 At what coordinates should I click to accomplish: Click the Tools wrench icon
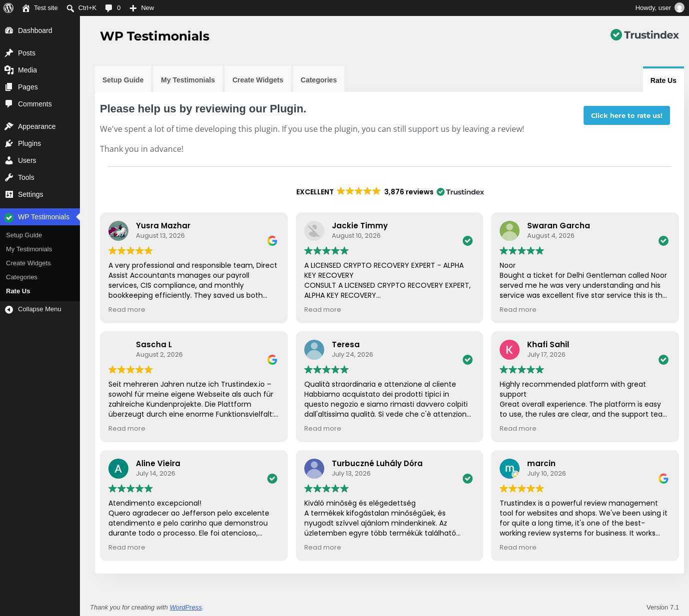click(9, 177)
